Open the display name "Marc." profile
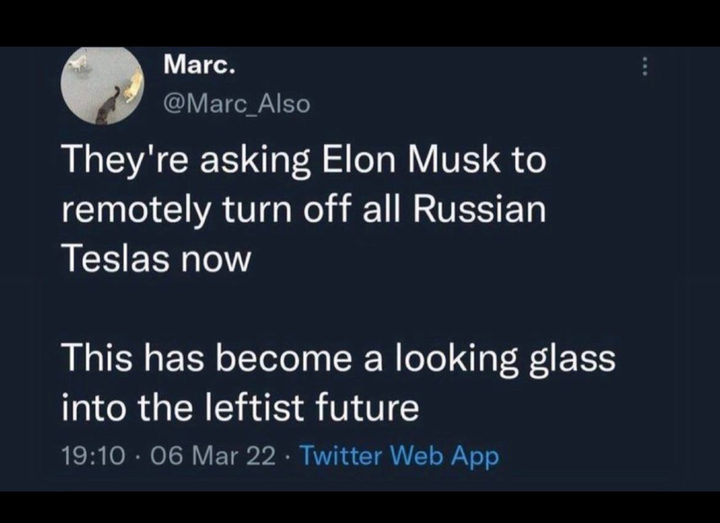Screen dimensions: 720x523 [x=199, y=67]
